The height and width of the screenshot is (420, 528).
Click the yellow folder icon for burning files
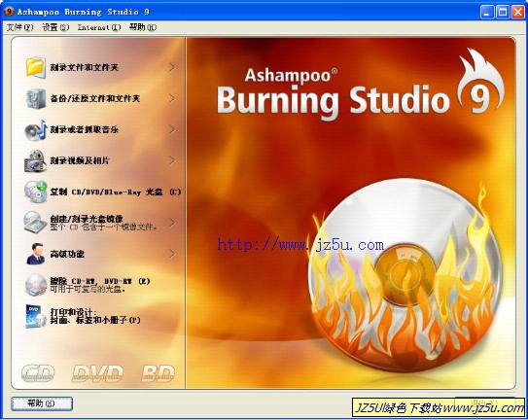[x=35, y=67]
